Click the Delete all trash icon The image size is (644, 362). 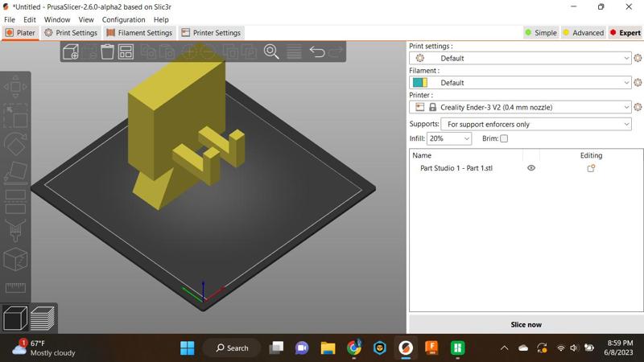coord(107,51)
